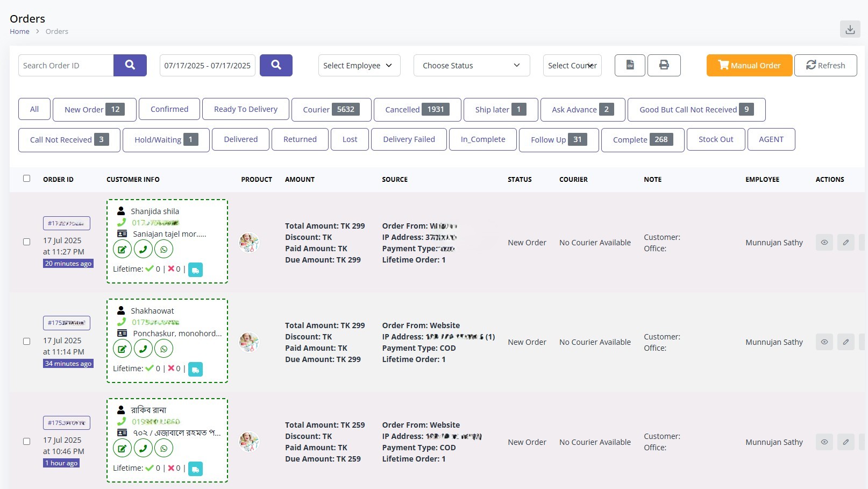Expand the Choose Status dropdown
Screen dimensions: 868x489
(471, 65)
